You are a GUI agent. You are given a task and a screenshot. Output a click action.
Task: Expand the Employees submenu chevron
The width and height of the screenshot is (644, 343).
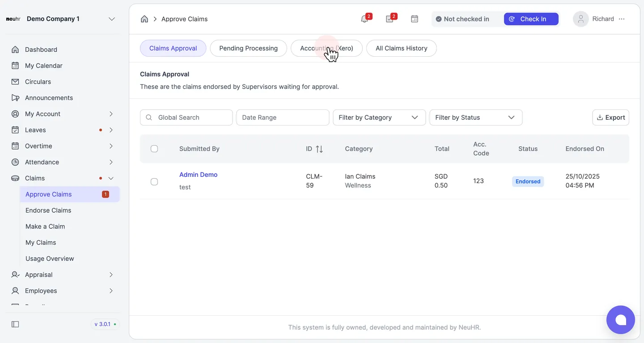click(111, 291)
